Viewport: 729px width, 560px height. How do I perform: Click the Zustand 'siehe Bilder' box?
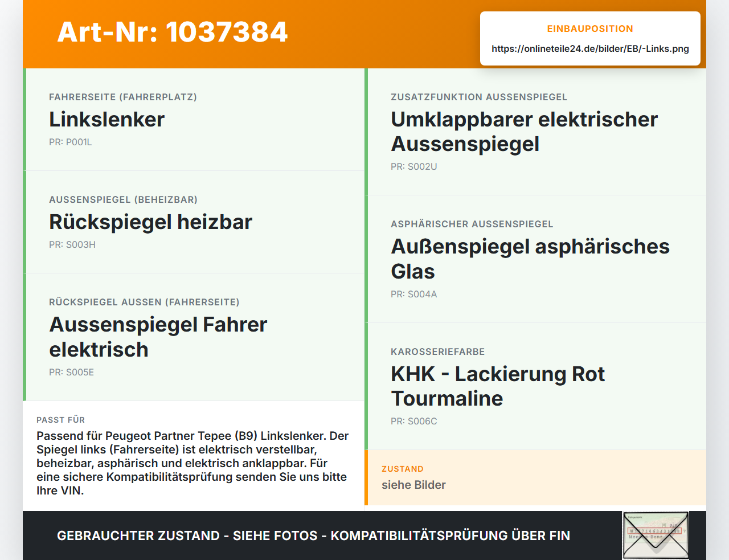[535, 477]
